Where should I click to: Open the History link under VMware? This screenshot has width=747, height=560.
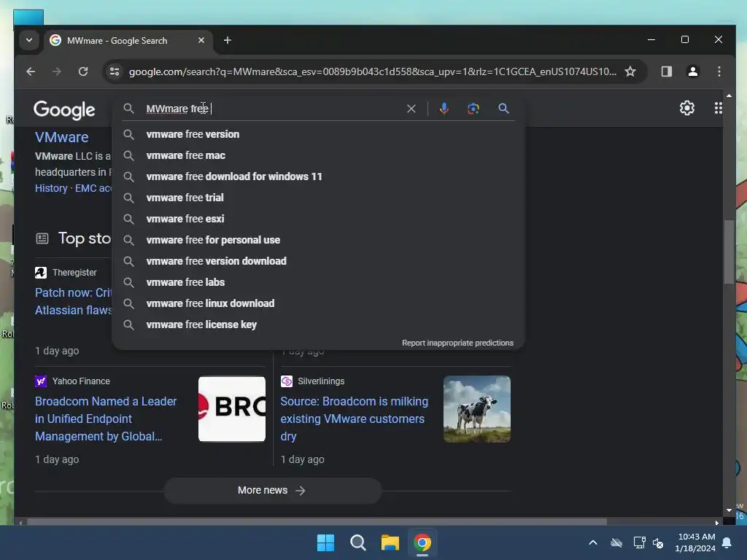(x=51, y=188)
